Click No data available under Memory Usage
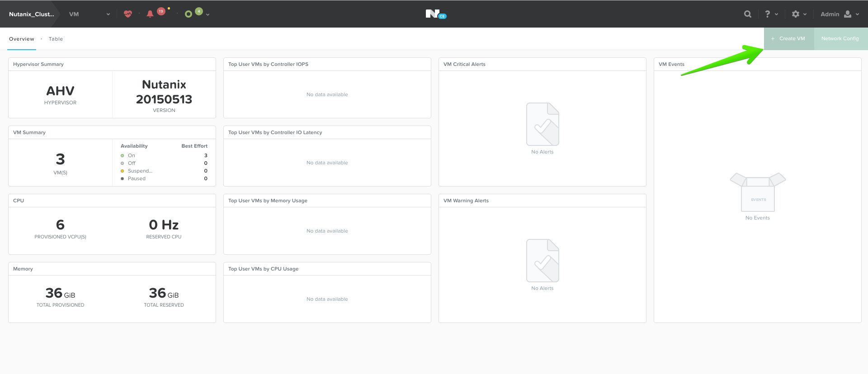Viewport: 868px width, 374px height. tap(327, 231)
